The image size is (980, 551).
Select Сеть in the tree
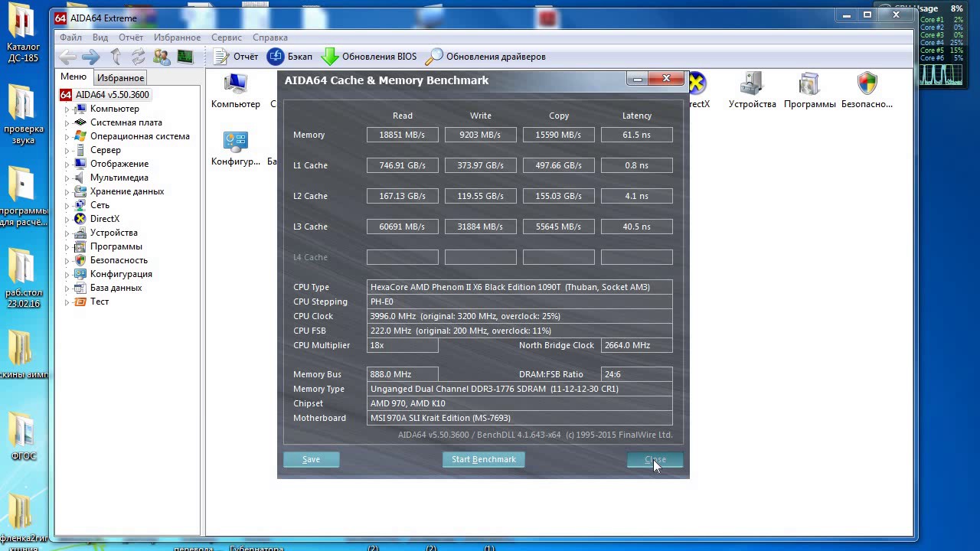coord(100,205)
